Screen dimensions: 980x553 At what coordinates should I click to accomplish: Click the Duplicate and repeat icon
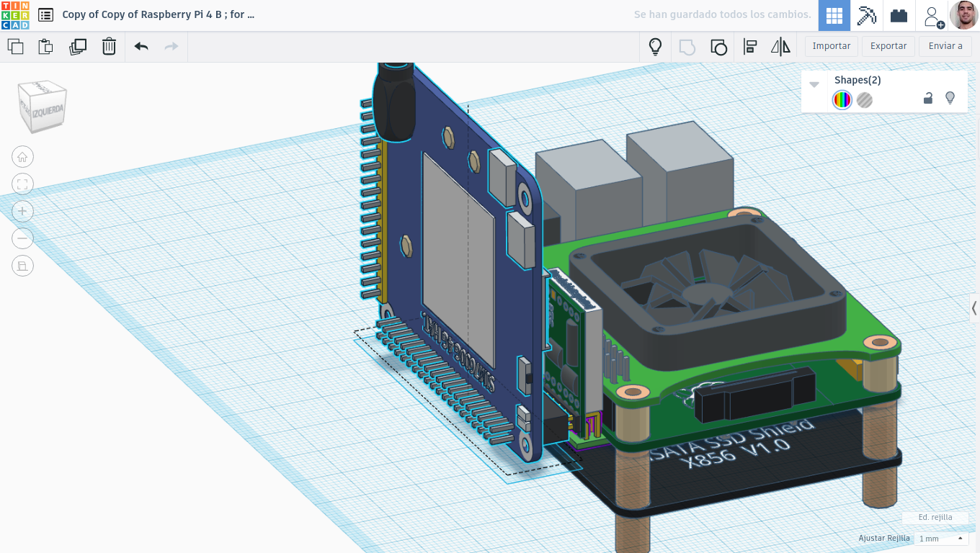[x=78, y=47]
